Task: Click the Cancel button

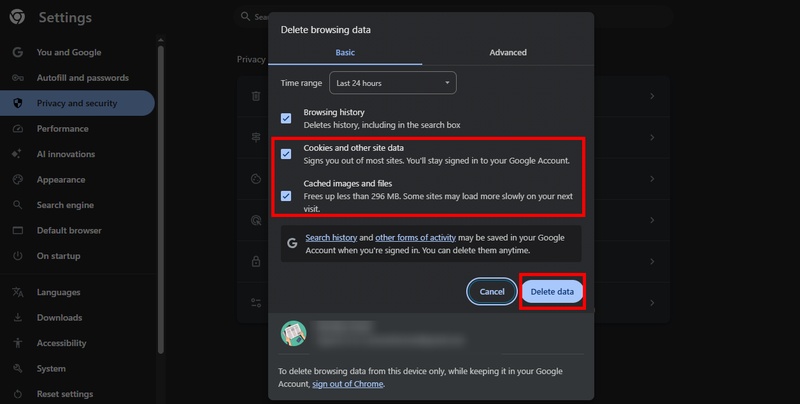Action: point(492,292)
